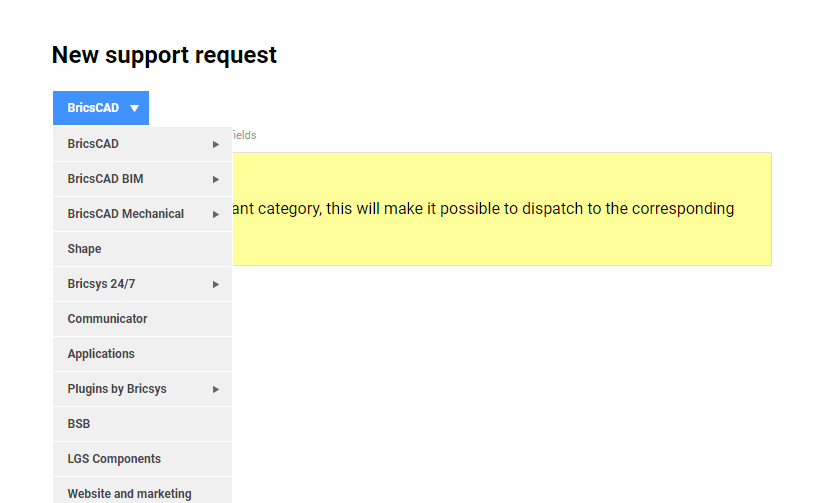This screenshot has height=503, width=824.
Task: Choose Communicator from the menu
Action: click(107, 319)
